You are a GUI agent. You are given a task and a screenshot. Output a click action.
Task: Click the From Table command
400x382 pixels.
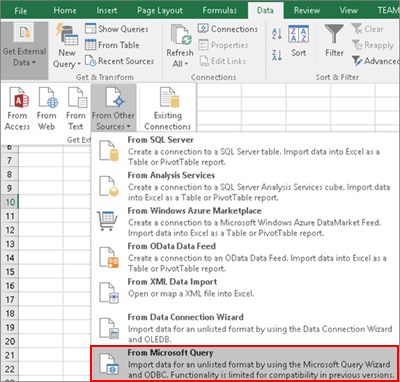click(x=112, y=45)
